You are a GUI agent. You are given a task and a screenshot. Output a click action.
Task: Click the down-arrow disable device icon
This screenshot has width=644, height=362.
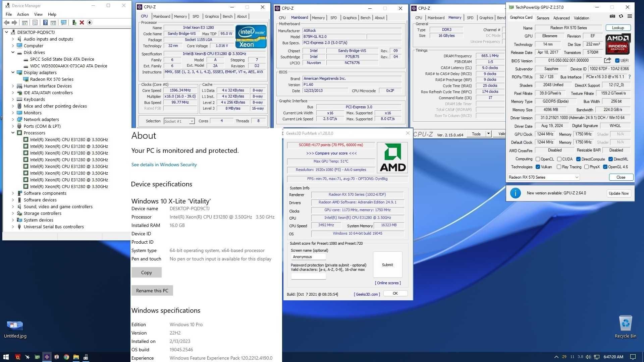click(x=90, y=22)
